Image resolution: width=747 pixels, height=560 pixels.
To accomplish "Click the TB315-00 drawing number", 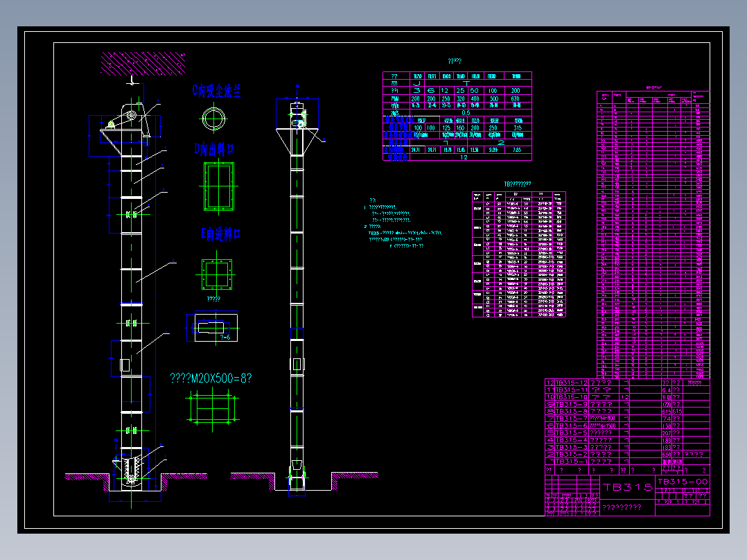I will tap(683, 482).
